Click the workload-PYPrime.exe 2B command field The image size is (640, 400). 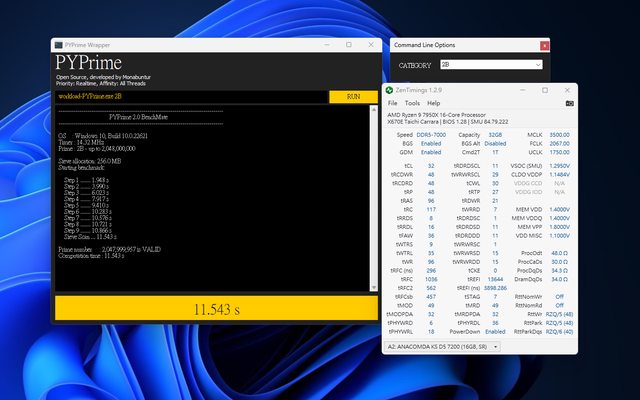tap(190, 97)
